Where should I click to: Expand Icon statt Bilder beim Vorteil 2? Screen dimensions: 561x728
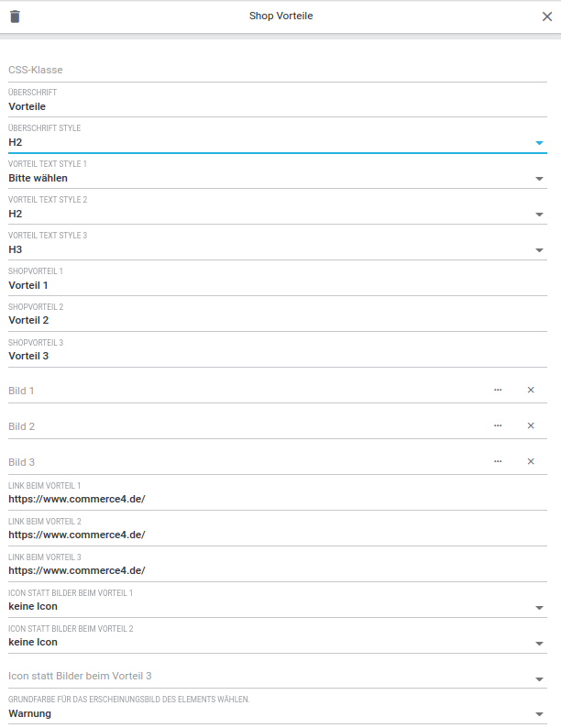pyautogui.click(x=539, y=643)
